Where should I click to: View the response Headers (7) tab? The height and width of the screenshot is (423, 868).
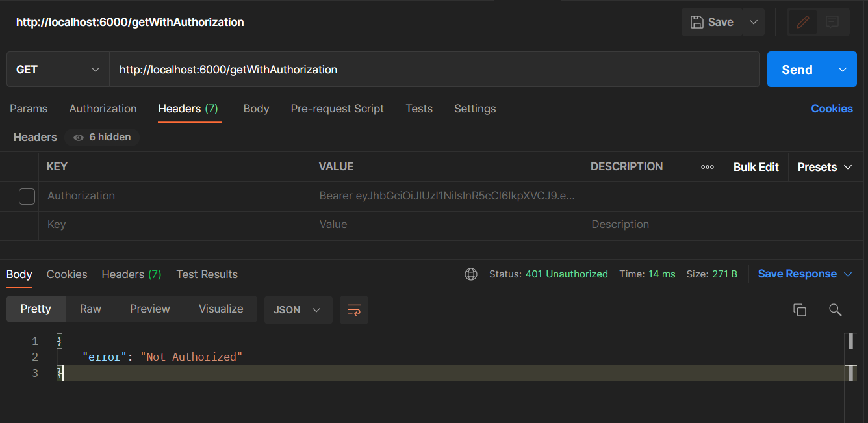[x=131, y=274]
